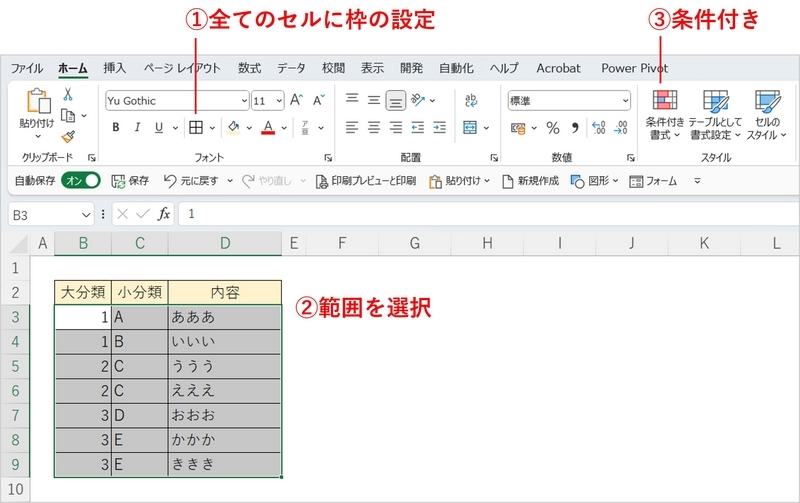Align text right
800x503 pixels.
coord(396,127)
